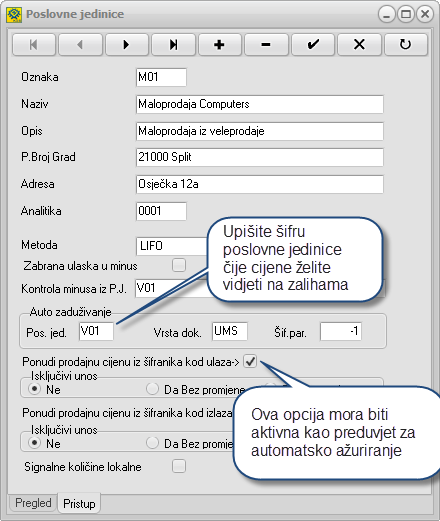Screen dimensions: 440x521
Task: Go to the first record
Action: tap(34, 44)
